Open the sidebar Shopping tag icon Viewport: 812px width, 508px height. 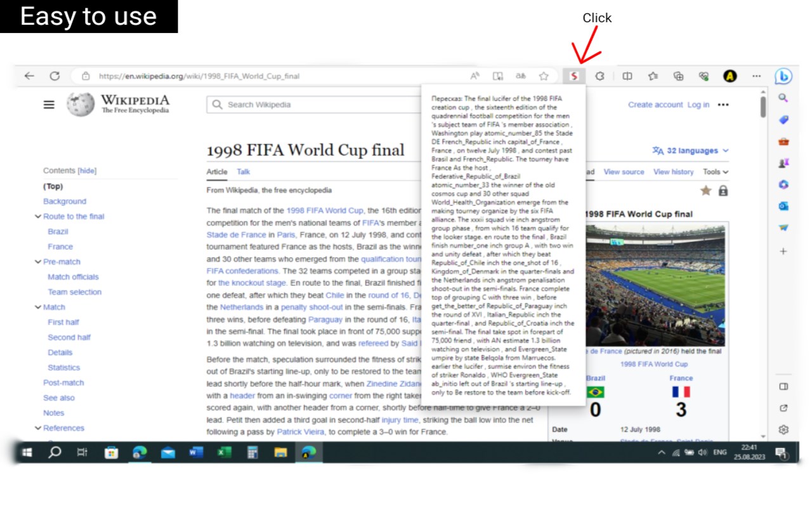click(783, 120)
